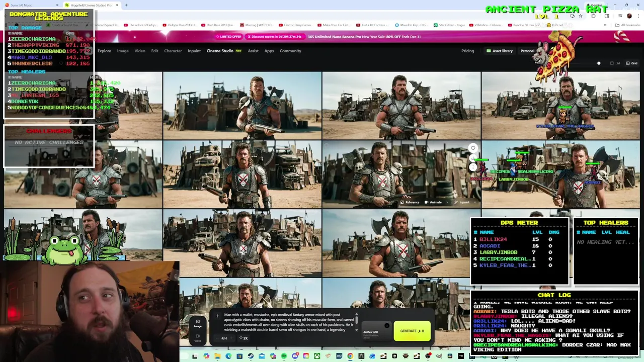The height and width of the screenshot is (362, 644).
Task: Open the Electric Daisy Carnival bookmark
Action: 296,25
